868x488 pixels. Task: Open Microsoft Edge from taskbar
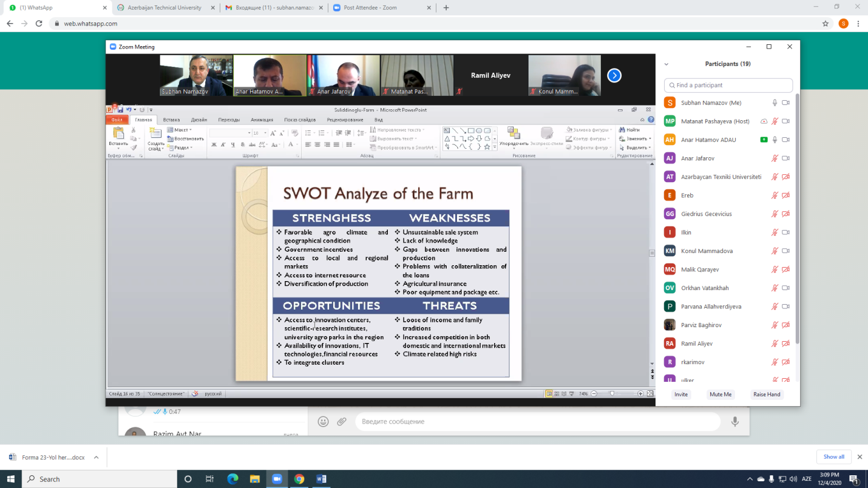tap(232, 479)
